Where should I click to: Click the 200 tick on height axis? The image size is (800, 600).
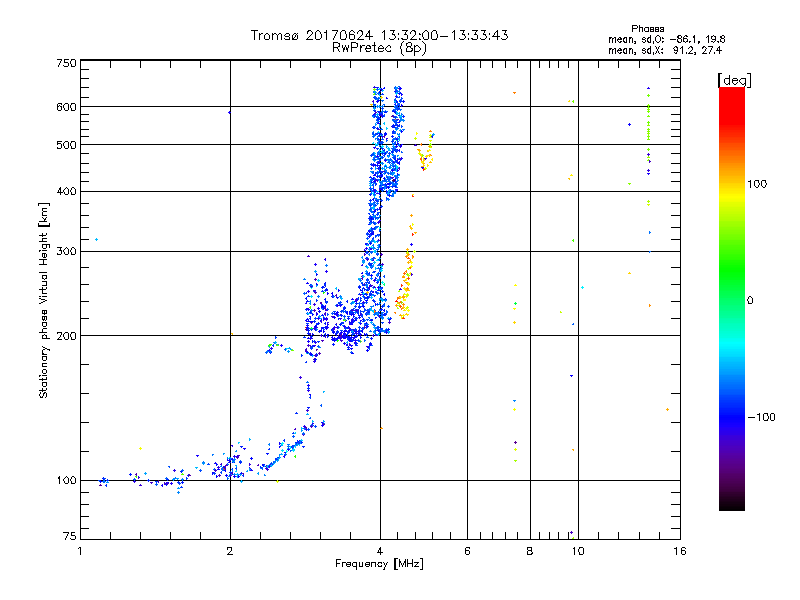[65, 335]
